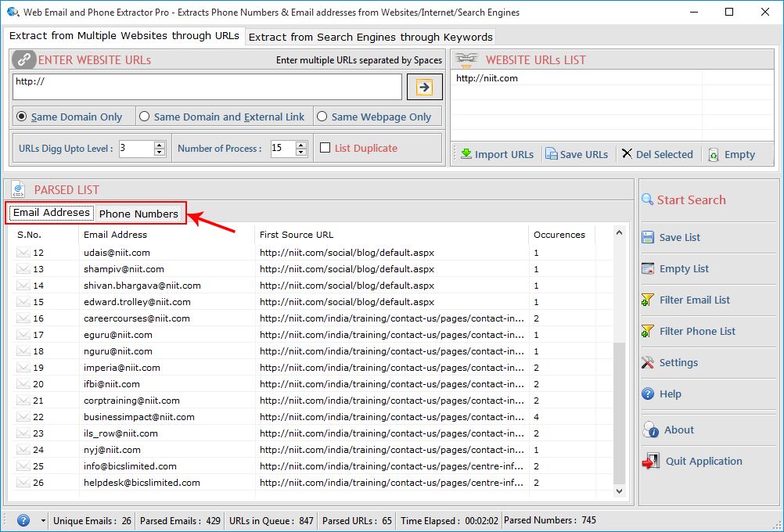Click the Filter Email List label
Image resolution: width=784 pixels, height=532 pixels.
(x=695, y=300)
